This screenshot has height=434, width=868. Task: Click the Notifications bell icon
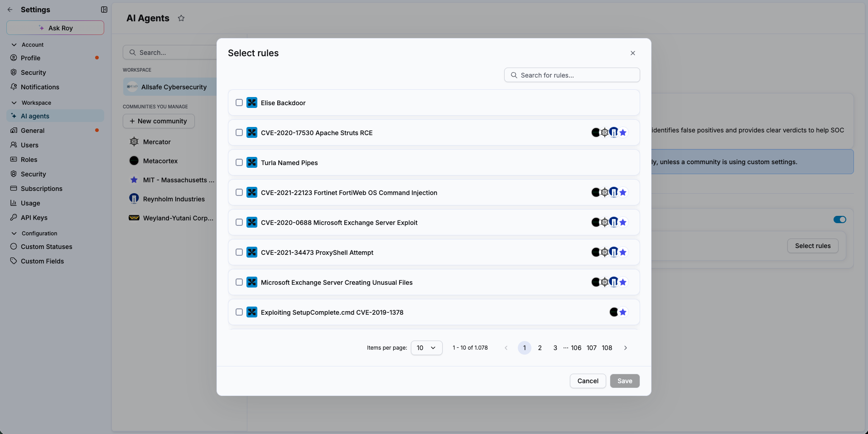pos(14,87)
